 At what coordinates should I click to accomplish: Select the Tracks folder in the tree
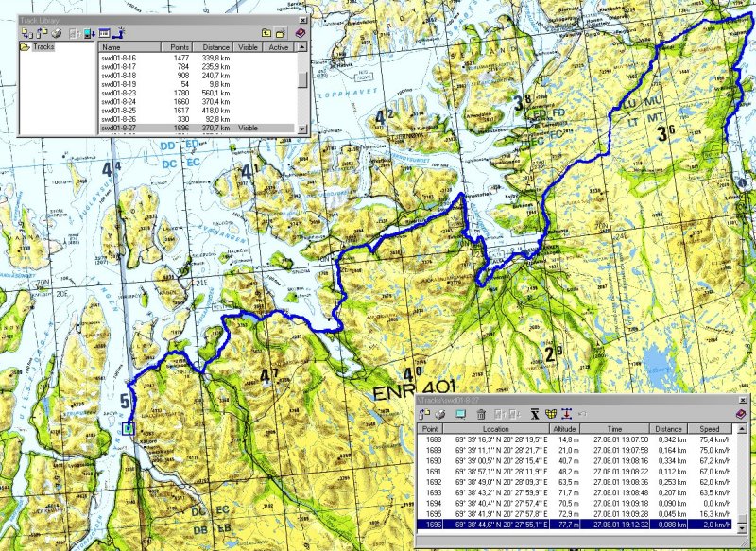pyautogui.click(x=43, y=46)
